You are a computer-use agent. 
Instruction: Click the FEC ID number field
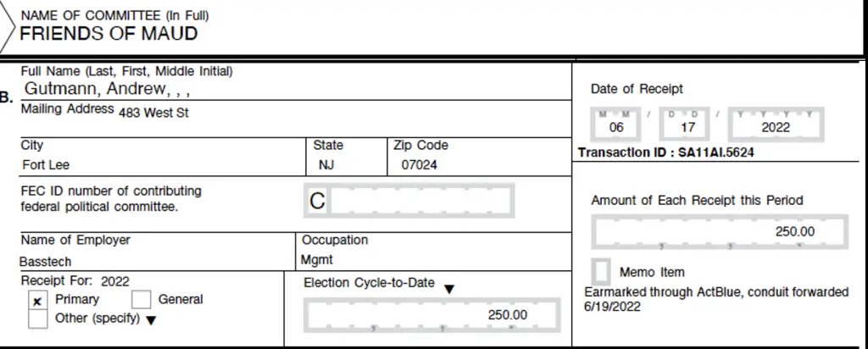coord(409,200)
